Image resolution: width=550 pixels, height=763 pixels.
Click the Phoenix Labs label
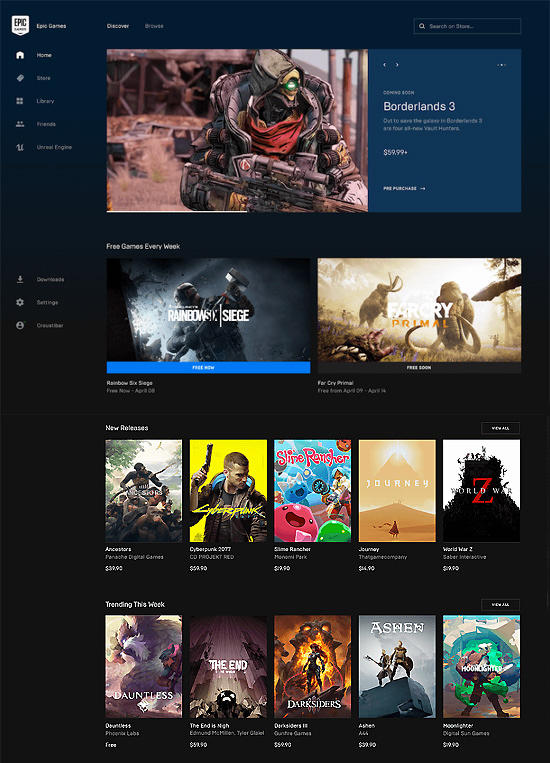(122, 733)
